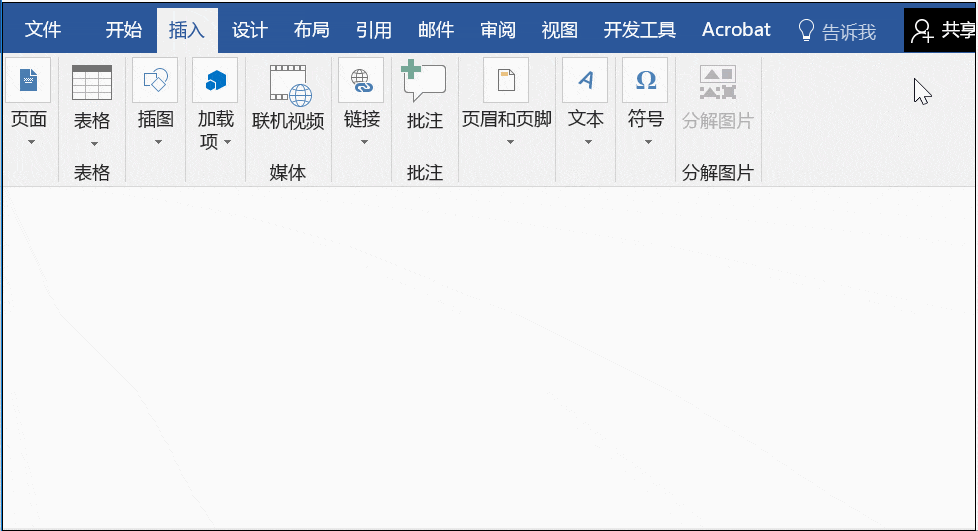Switch to the 开始 tab
This screenshot has width=978, height=531.
pos(123,30)
